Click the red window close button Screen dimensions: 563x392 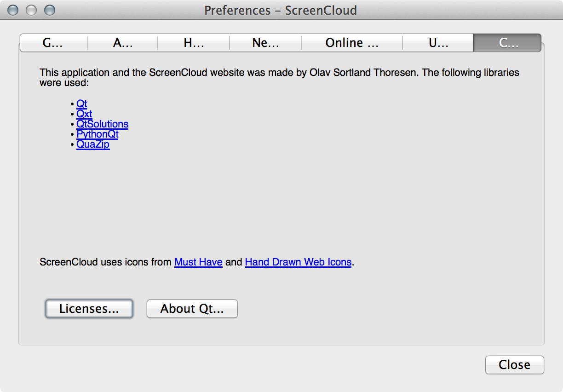click(x=13, y=10)
